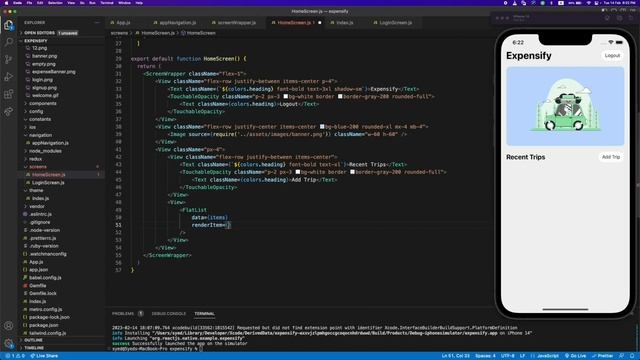Open the Accounts icon in activity bar

pyautogui.click(x=9, y=326)
